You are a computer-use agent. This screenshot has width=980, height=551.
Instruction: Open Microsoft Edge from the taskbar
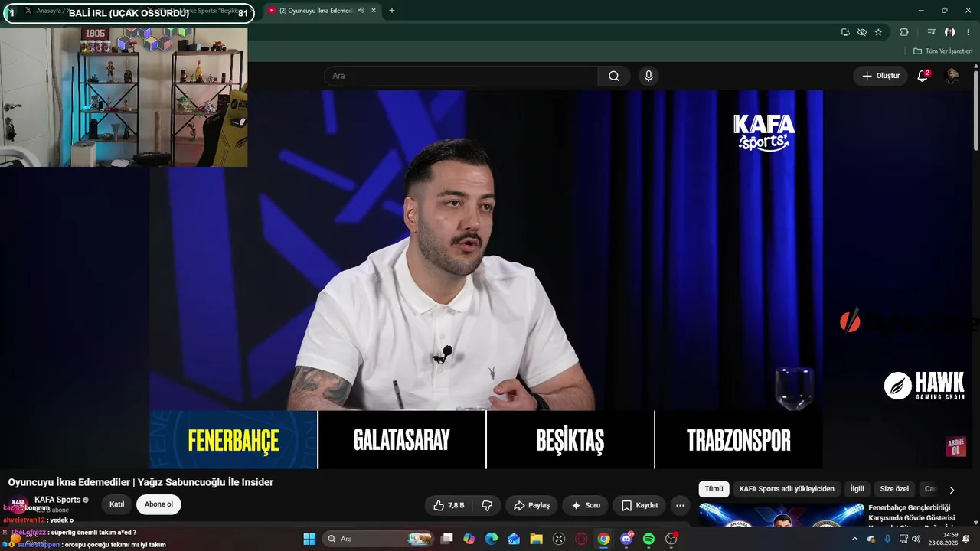pos(492,539)
